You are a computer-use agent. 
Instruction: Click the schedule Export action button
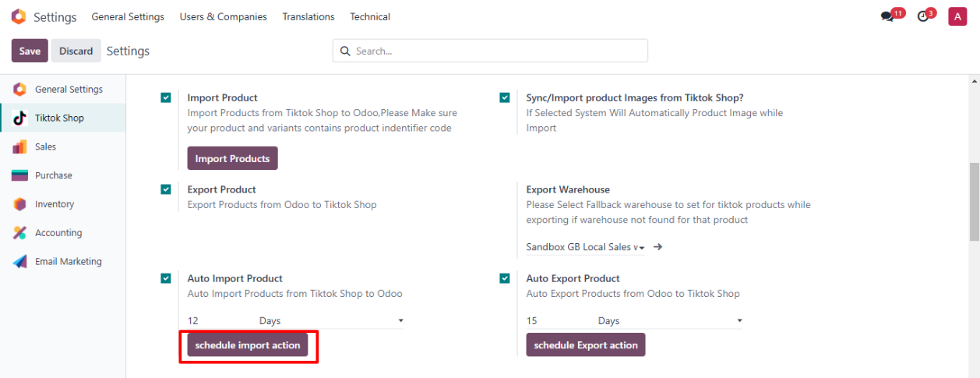tap(585, 345)
